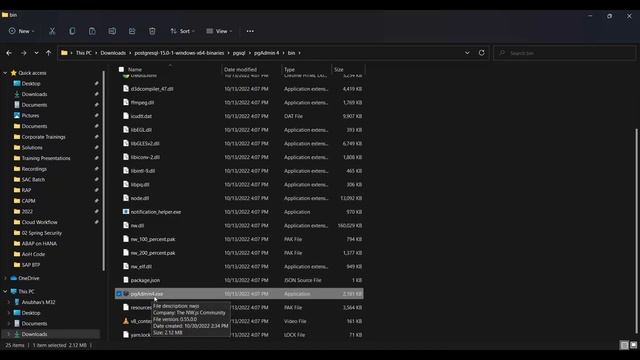Click pgsql in the breadcrumb
Viewport: 640px width, 360px height.
click(239, 53)
